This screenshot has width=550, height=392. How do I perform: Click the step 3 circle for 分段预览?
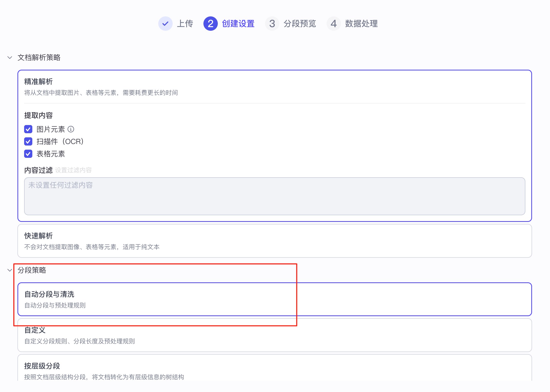(272, 24)
